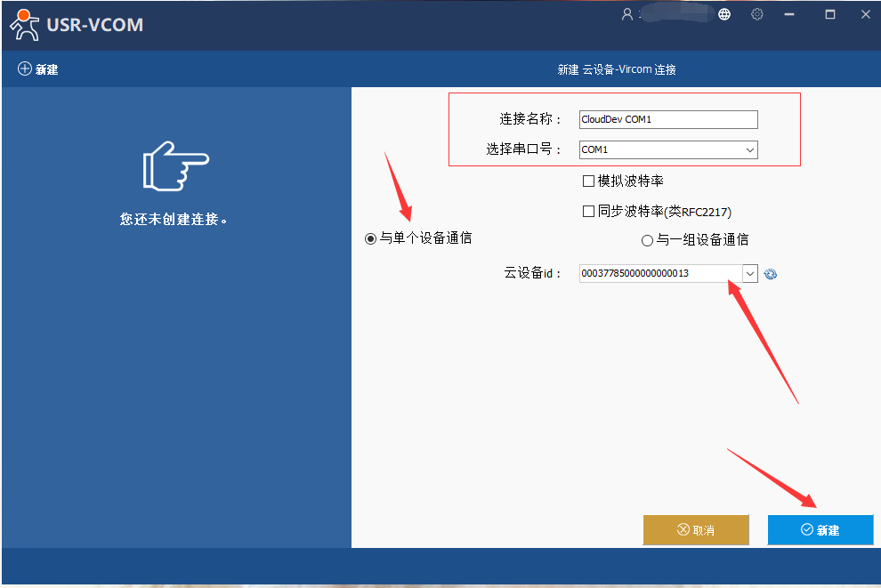881x588 pixels.
Task: Expand the 选择串口号 COM1 dropdown
Action: coord(749,150)
